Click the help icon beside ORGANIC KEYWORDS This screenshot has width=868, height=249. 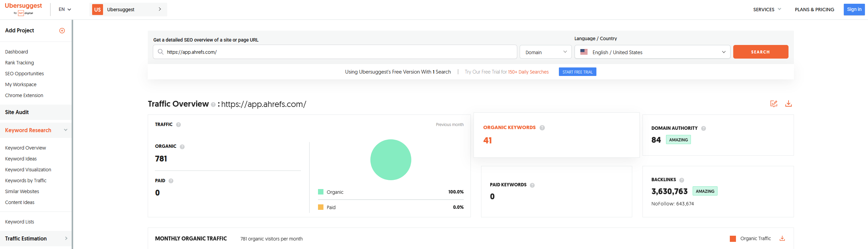542,128
